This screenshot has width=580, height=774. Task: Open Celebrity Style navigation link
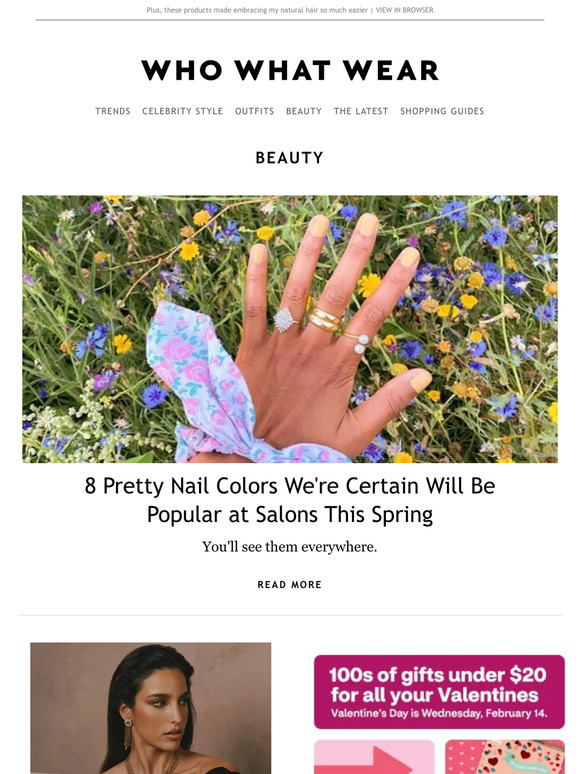pos(183,111)
